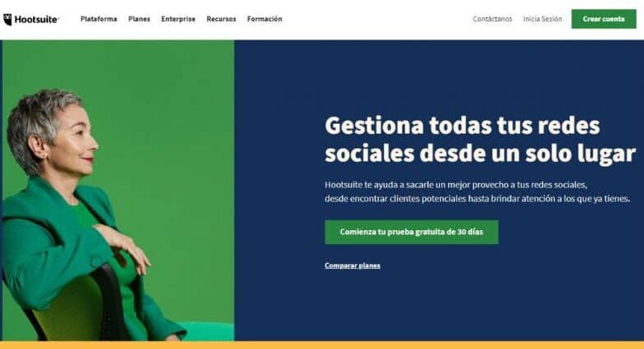Screen dimensions: 644x349
Task: Click the Hootsuite wordmark text
Action: (x=36, y=19)
